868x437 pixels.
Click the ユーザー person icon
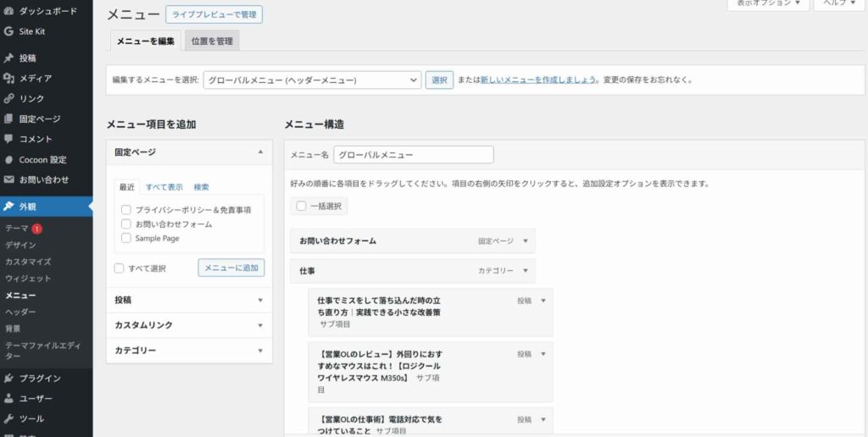tap(8, 398)
